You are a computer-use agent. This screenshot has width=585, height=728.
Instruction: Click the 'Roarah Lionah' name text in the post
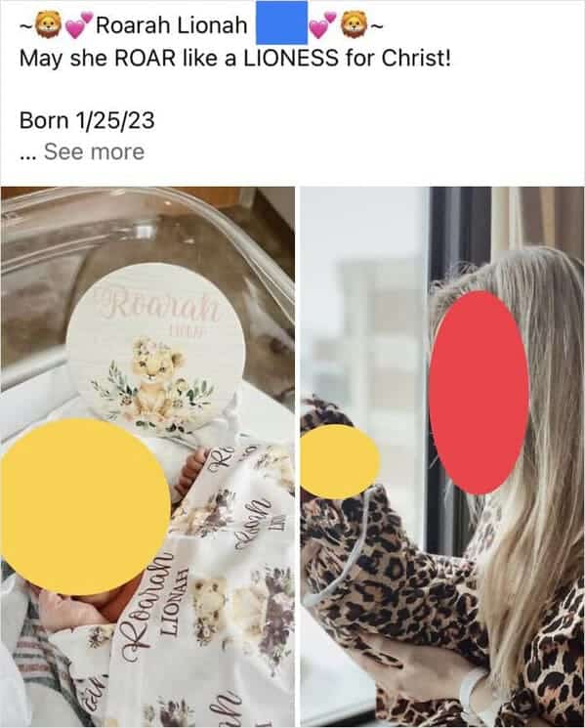pyautogui.click(x=171, y=24)
